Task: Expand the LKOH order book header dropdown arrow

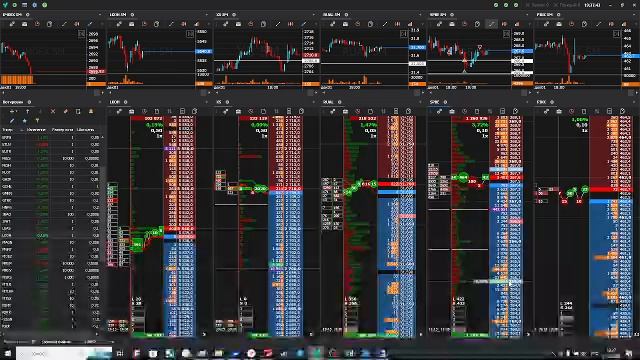Action: coord(207,102)
